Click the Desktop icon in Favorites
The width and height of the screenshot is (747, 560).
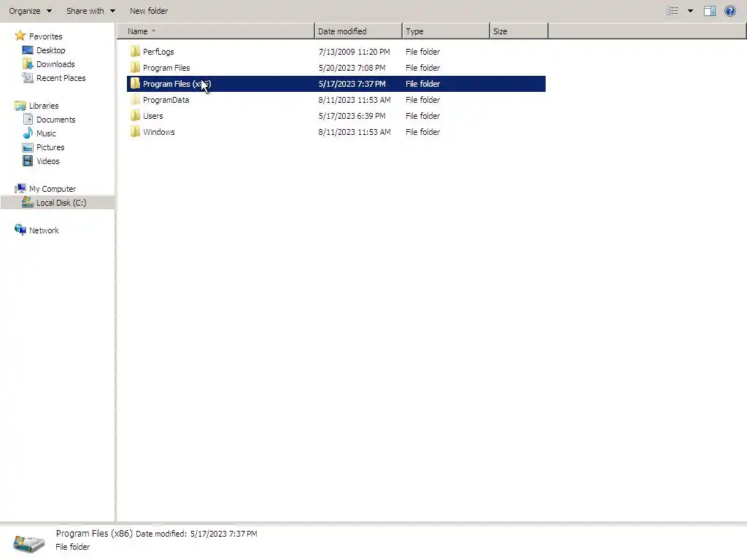tap(28, 50)
